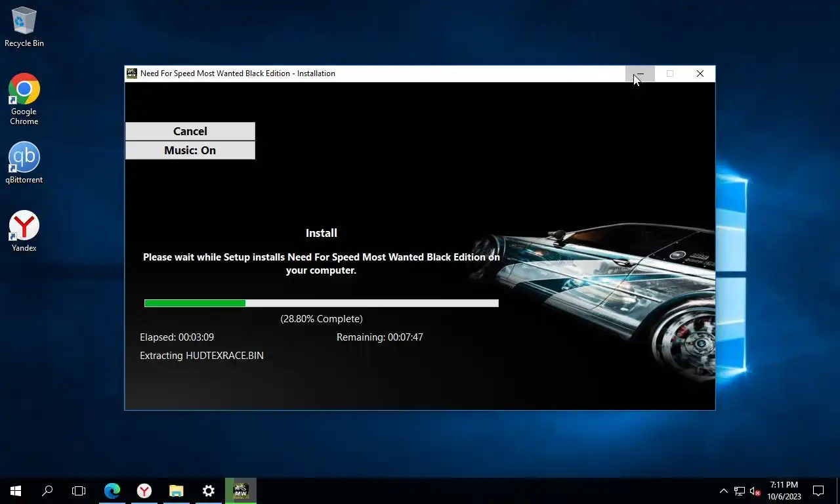Open Settings gear on taskbar
Viewport: 840px width, 504px height.
coord(209,491)
